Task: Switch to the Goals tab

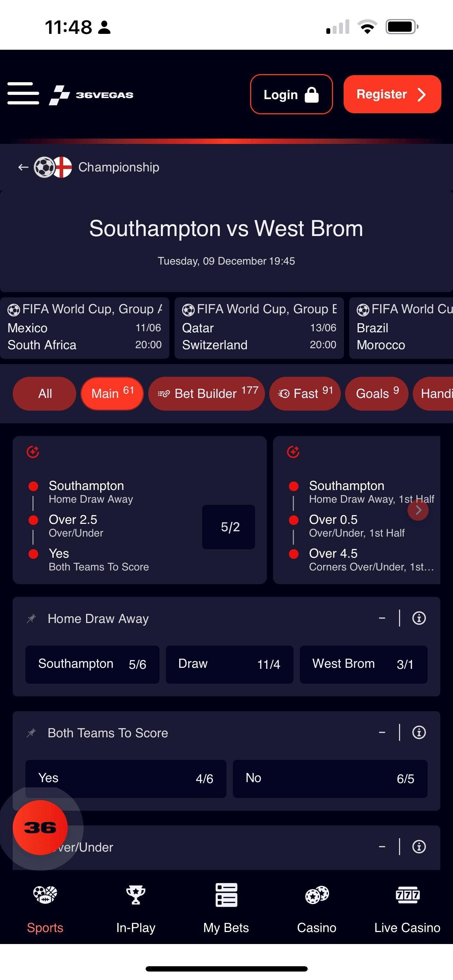Action: [376, 393]
